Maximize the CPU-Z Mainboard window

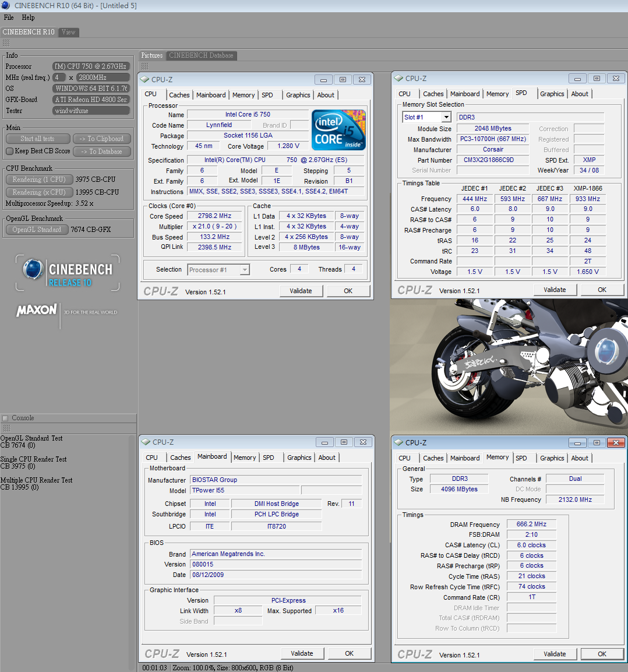(x=344, y=442)
